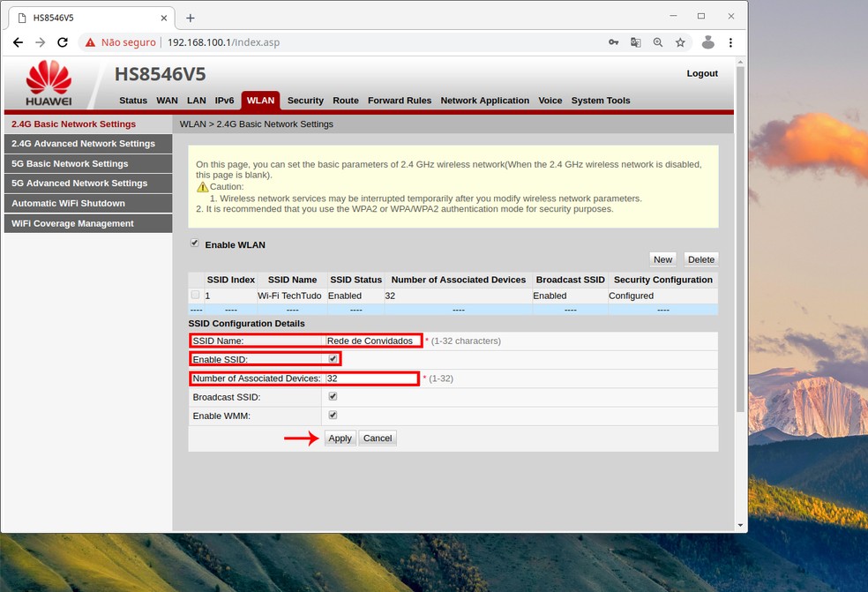Click the browser forward arrow

coord(41,42)
